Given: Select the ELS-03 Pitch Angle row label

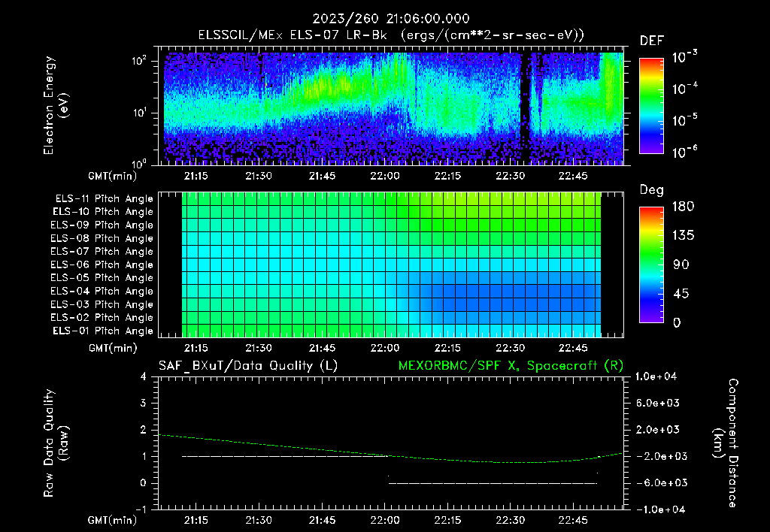Looking at the screenshot, I should coord(102,304).
